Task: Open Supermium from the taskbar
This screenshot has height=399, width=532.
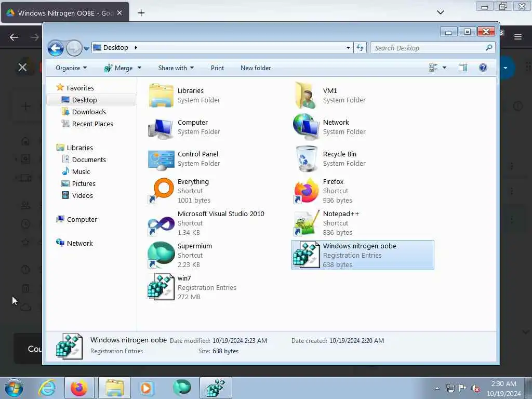Action: pos(182,388)
